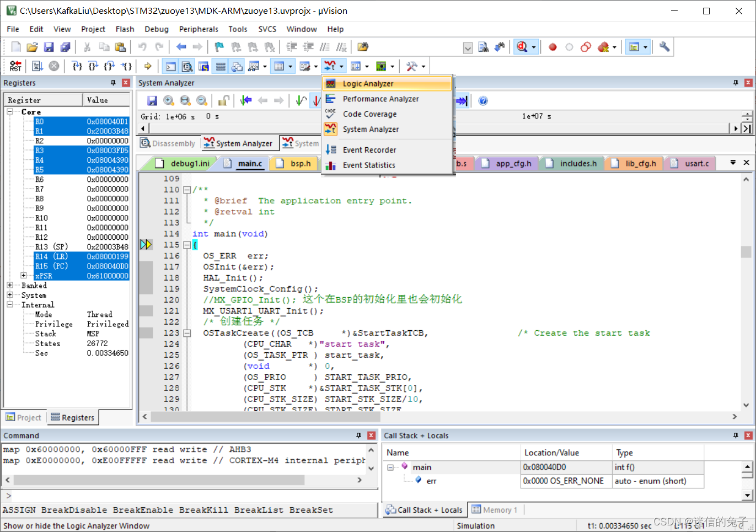Stop program execution
Viewport: 756px width, 532px height.
point(54,67)
